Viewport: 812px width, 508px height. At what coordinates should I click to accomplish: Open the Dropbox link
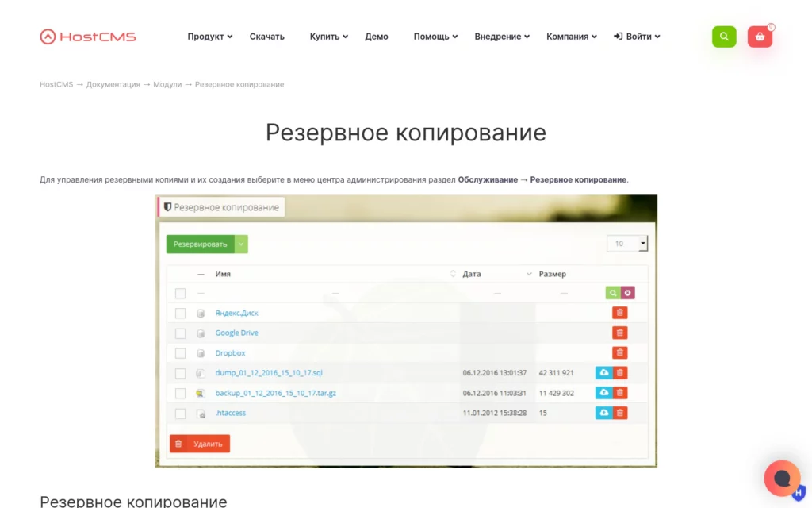(230, 353)
